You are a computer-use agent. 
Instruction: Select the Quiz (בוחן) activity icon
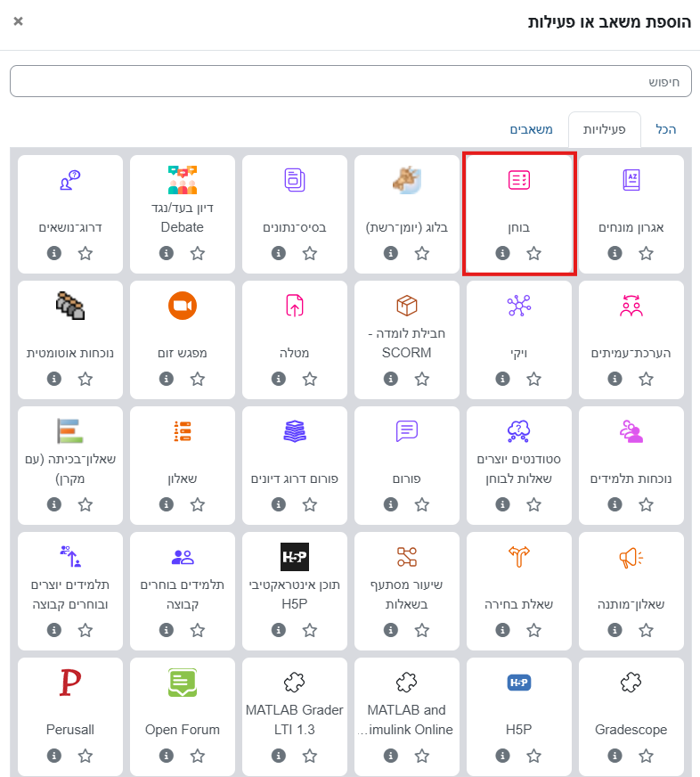519,180
